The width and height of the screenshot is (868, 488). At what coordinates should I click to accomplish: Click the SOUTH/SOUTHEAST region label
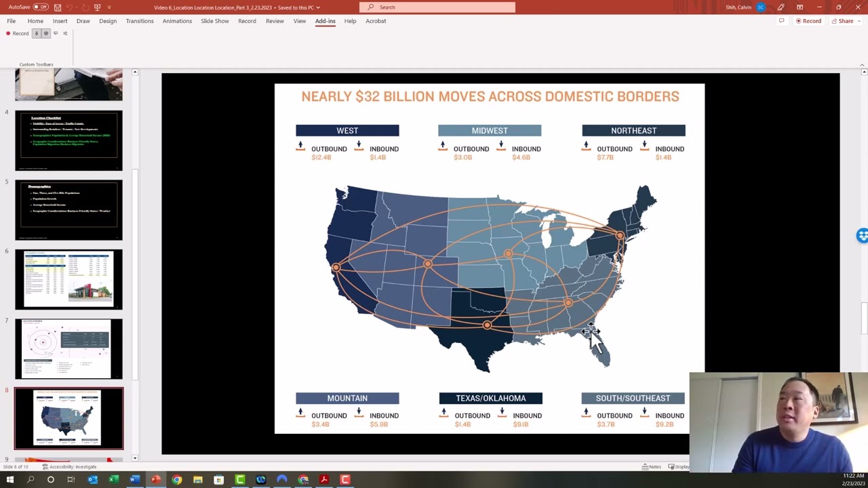[633, 399]
